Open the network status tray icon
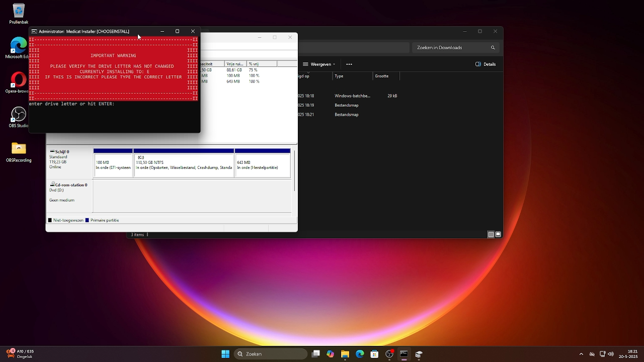This screenshot has height=362, width=644. (x=603, y=354)
